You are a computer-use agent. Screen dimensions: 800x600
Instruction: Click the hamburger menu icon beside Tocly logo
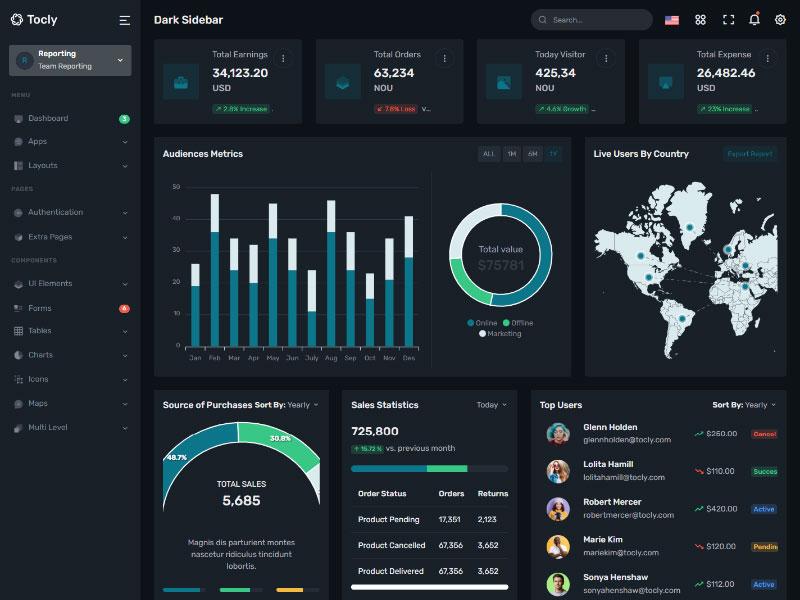tap(125, 20)
